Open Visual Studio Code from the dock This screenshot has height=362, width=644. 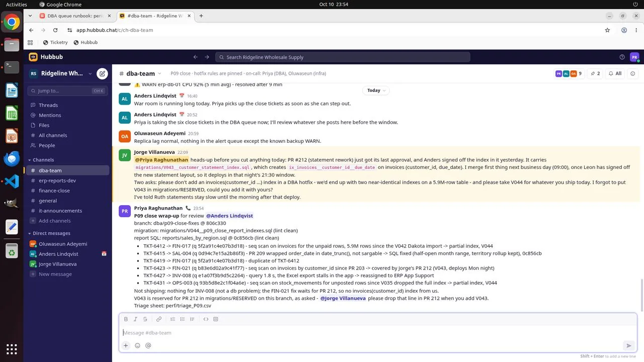coord(12,182)
